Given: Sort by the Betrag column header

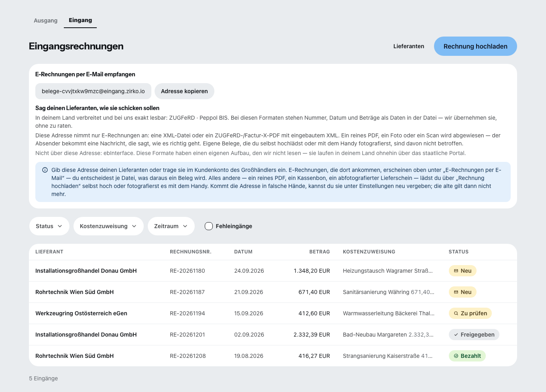Looking at the screenshot, I should click(x=320, y=252).
